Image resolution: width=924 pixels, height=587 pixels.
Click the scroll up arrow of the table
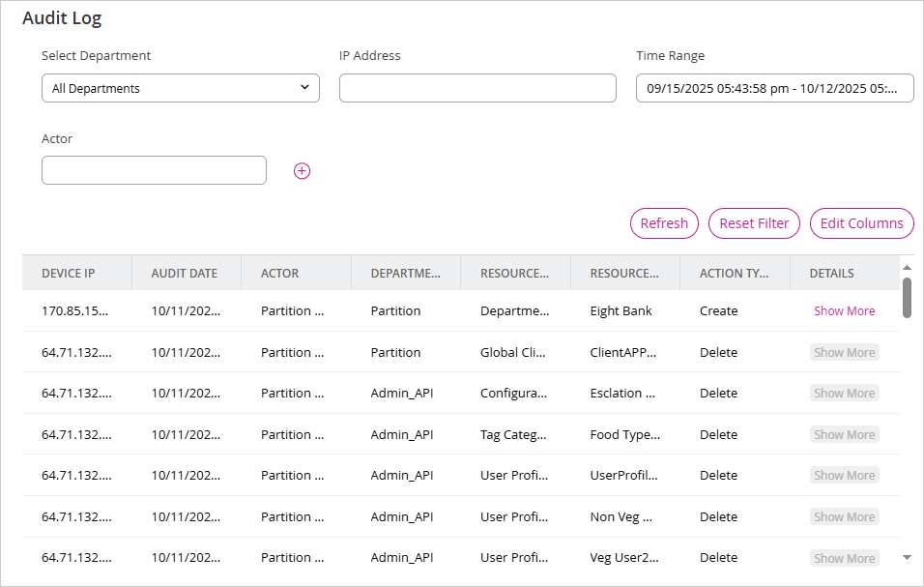coord(907,268)
